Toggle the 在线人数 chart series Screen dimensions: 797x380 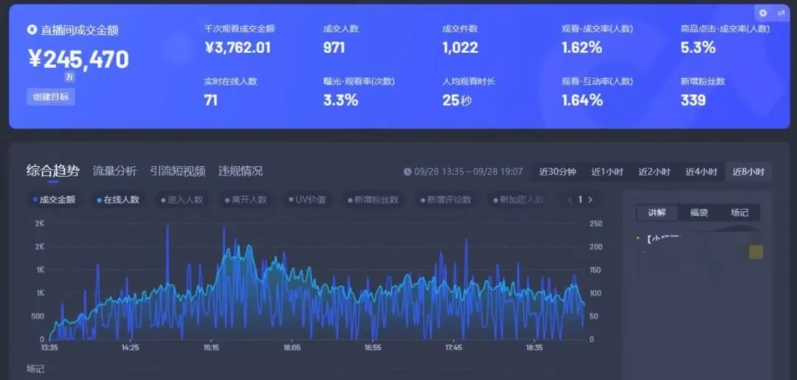118,200
